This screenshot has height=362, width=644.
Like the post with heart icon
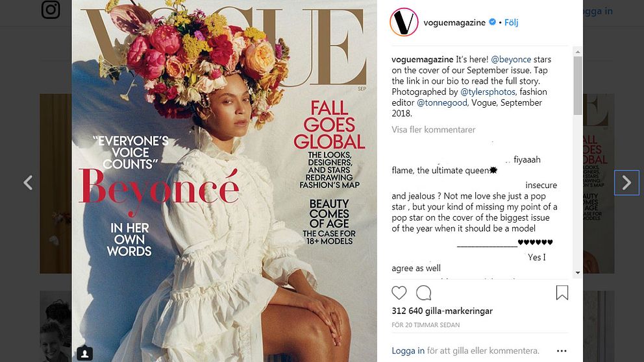(399, 293)
